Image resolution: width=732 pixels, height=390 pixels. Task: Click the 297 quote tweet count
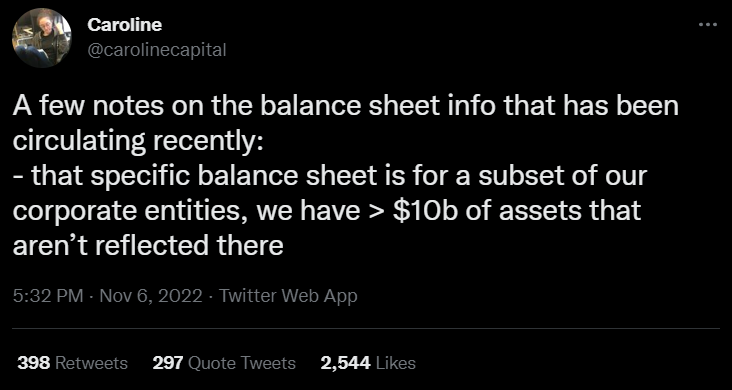[169, 363]
